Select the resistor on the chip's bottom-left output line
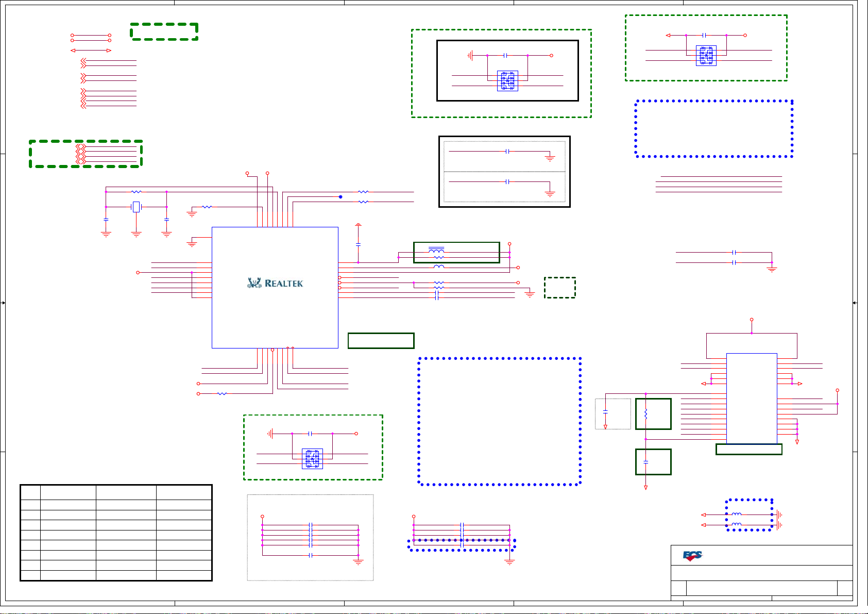The height and width of the screenshot is (614, 868). coord(222,393)
